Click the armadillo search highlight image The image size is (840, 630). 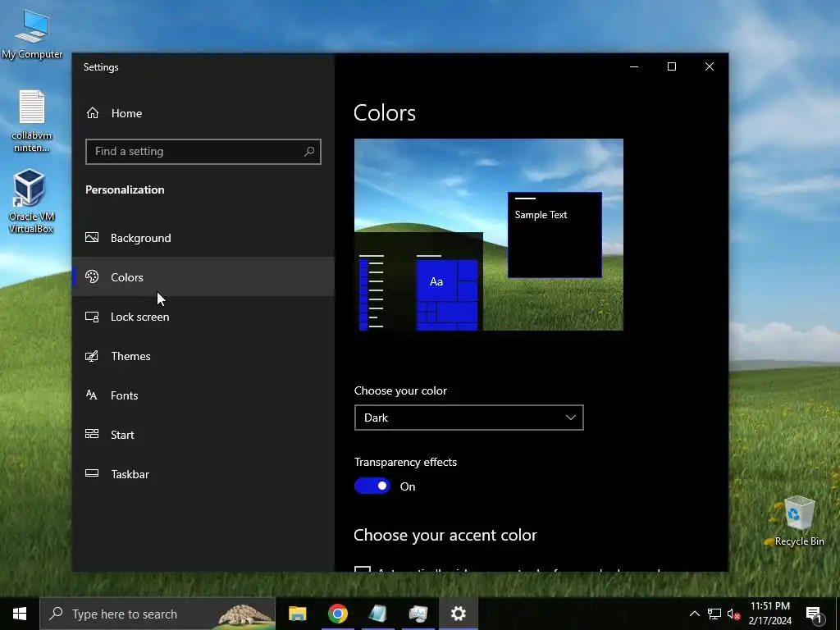tap(244, 615)
